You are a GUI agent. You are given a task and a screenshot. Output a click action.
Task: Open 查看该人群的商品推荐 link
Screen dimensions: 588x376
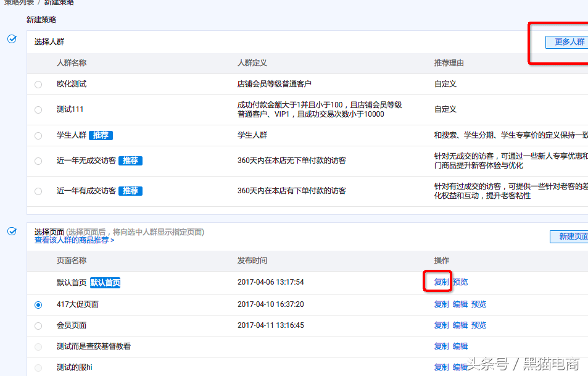coord(74,240)
